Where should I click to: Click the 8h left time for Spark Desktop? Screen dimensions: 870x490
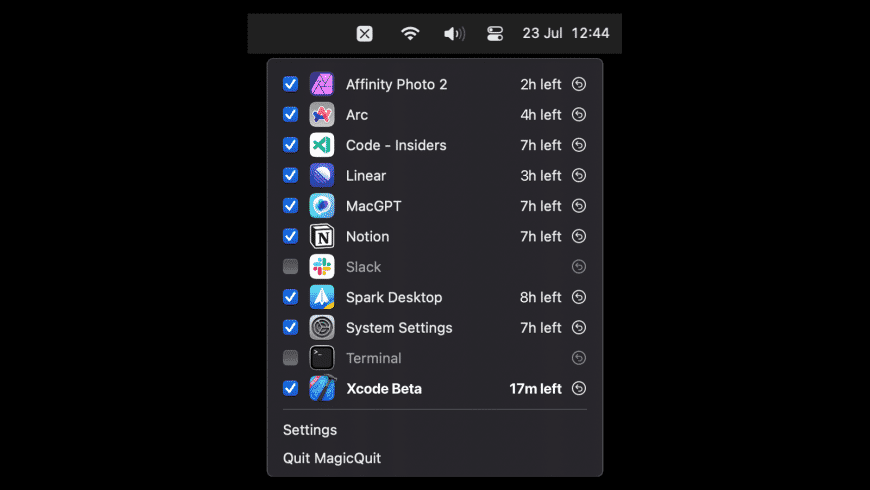(540, 297)
